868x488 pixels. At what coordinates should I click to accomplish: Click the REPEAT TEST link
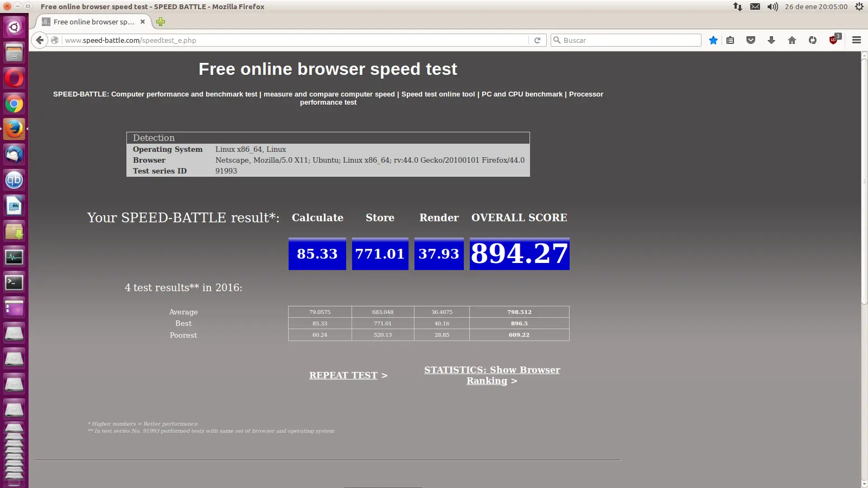pos(343,375)
